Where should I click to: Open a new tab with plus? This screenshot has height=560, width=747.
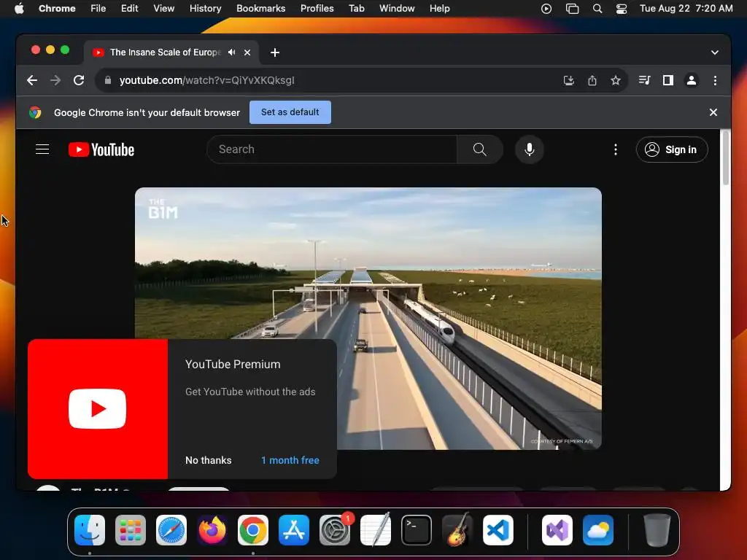pyautogui.click(x=275, y=52)
